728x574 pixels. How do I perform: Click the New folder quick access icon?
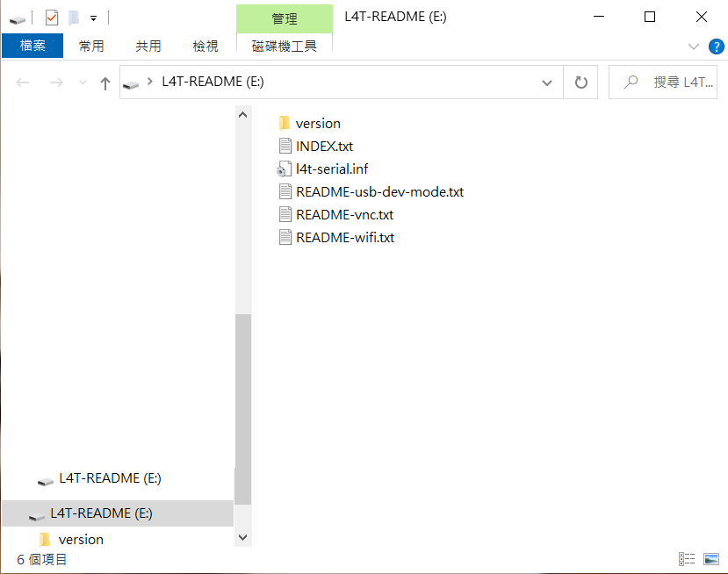74,18
